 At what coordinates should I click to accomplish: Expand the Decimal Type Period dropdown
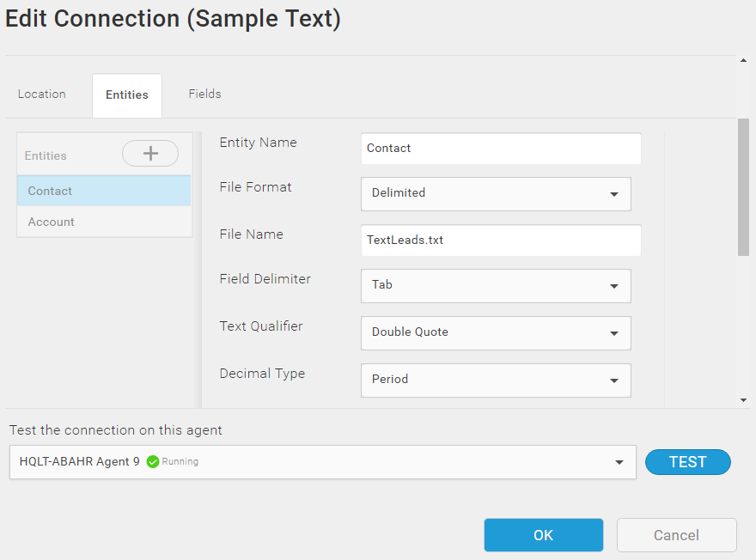point(496,380)
